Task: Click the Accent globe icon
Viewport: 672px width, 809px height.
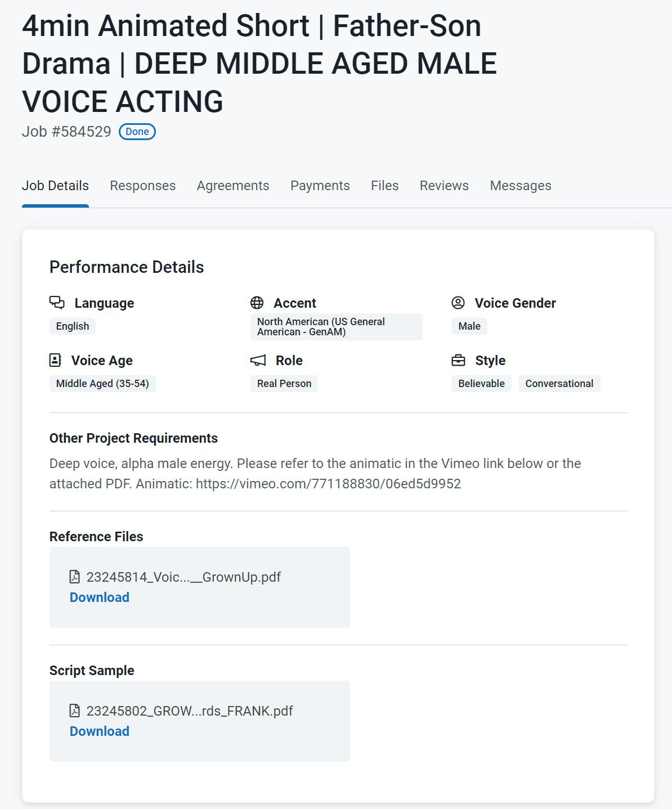Action: tap(257, 303)
